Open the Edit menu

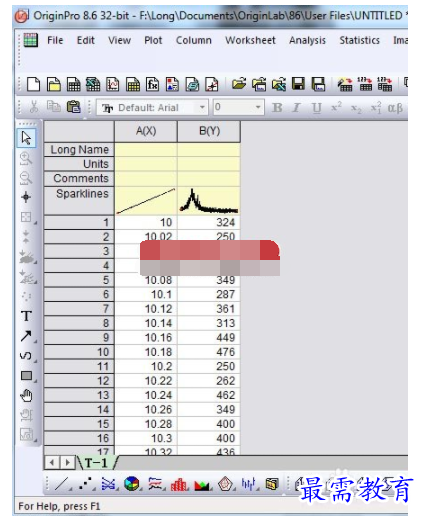85,40
